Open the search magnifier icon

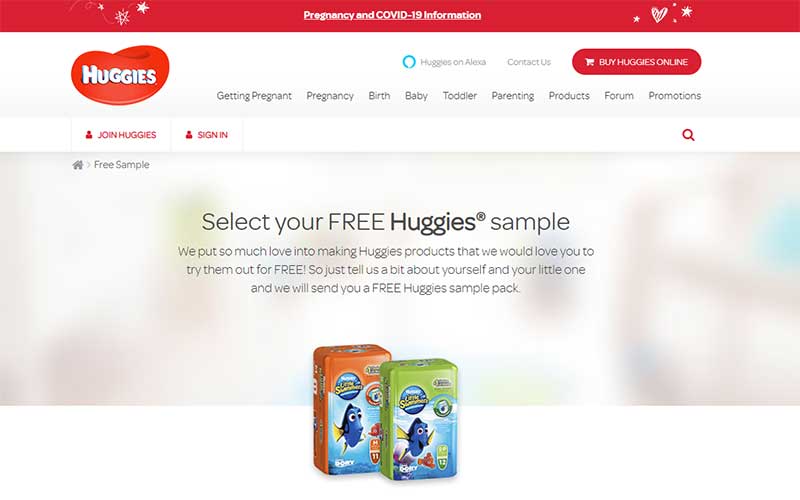pos(688,135)
